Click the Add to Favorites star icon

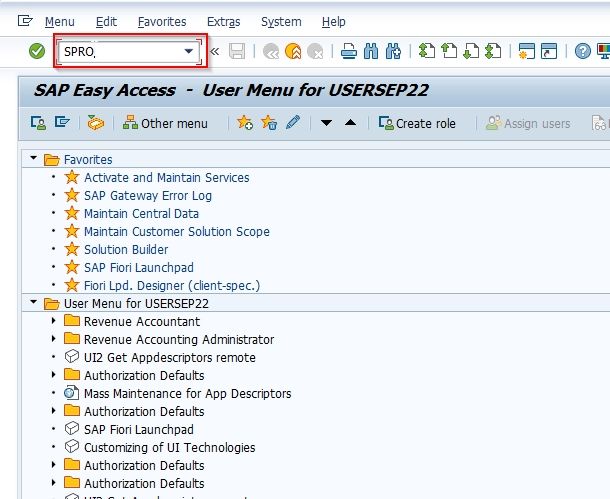(245, 123)
